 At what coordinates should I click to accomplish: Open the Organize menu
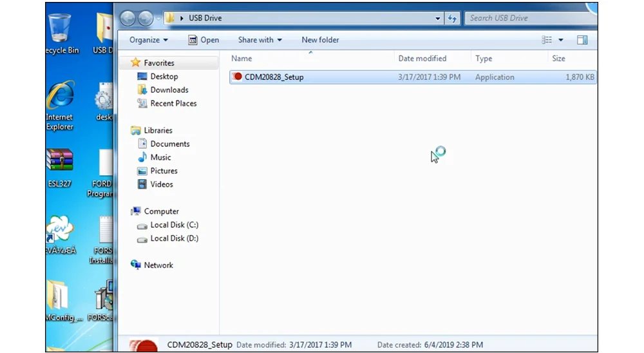[149, 40]
